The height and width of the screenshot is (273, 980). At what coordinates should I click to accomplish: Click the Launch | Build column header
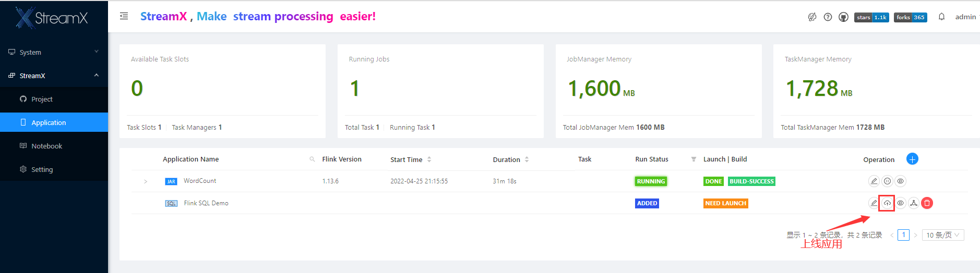click(725, 159)
